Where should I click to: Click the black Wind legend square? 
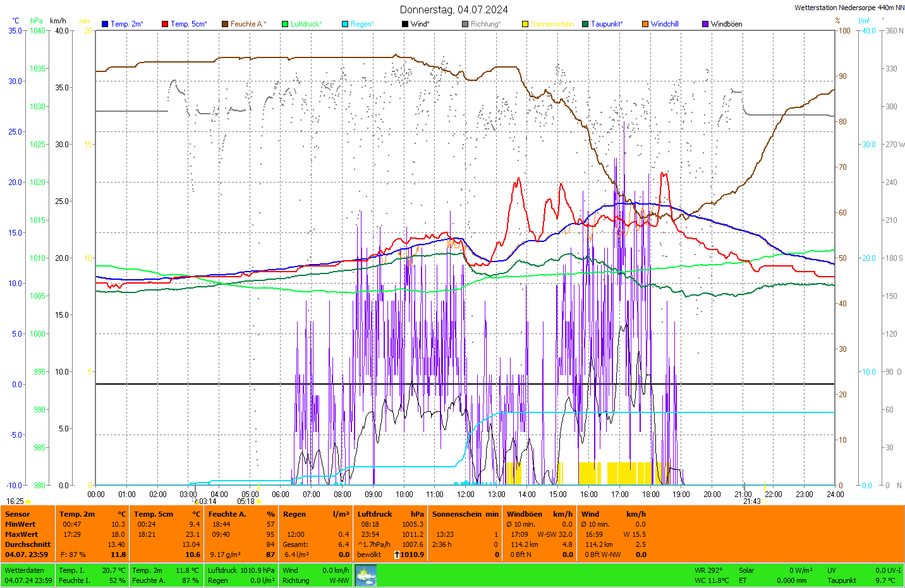click(x=405, y=24)
